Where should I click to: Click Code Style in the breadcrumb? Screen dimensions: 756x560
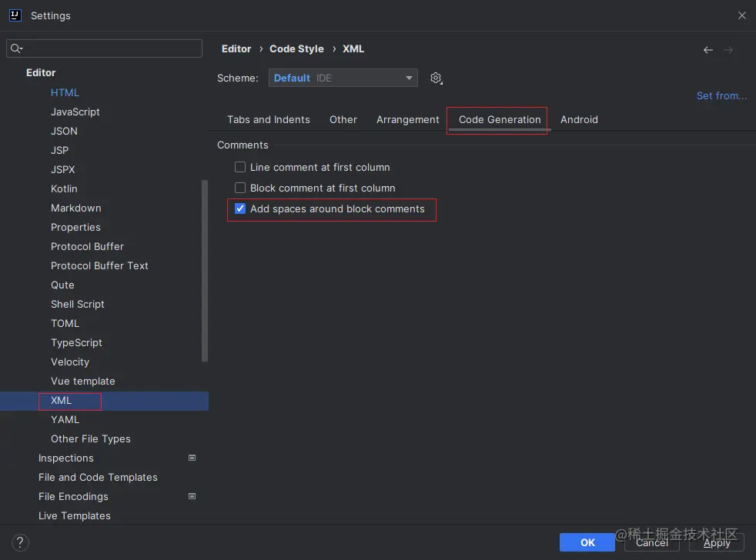tap(296, 48)
